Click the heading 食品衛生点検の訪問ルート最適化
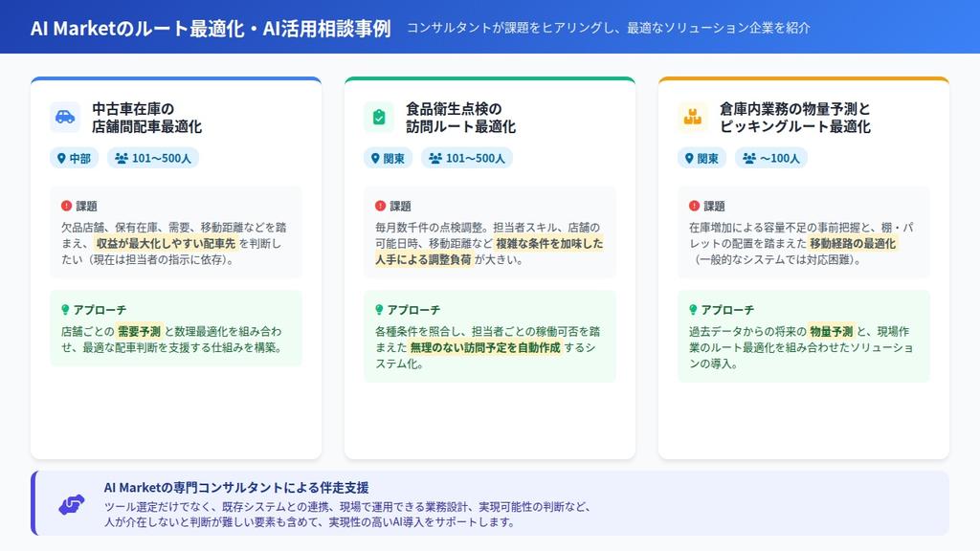The width and height of the screenshot is (980, 551). pos(460,118)
